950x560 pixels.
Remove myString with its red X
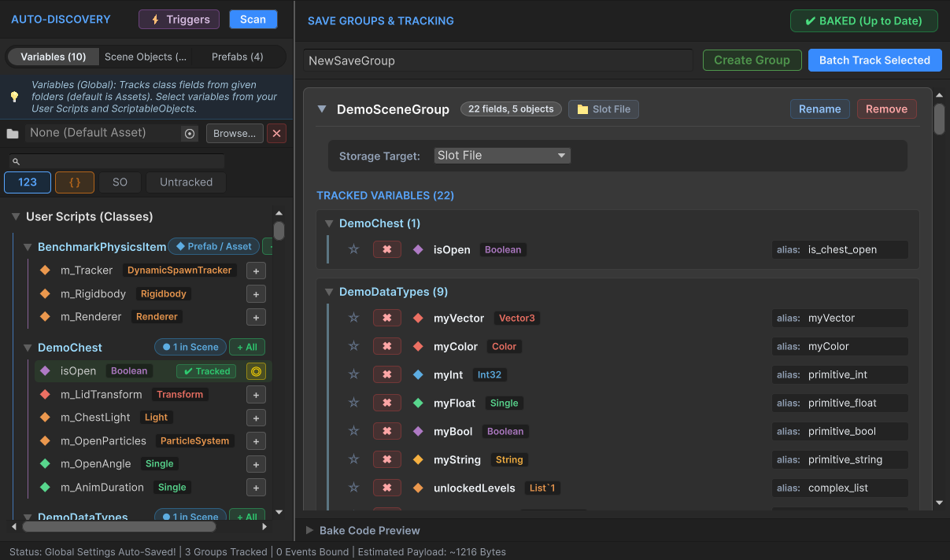tap(386, 459)
